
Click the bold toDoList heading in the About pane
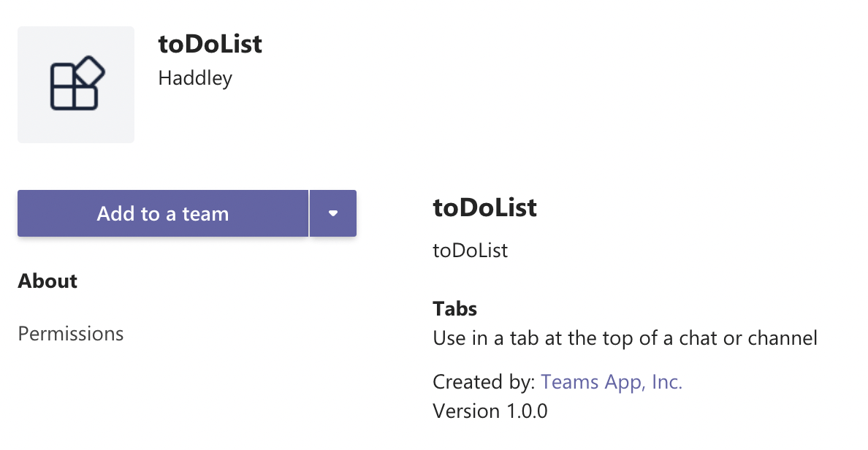point(485,208)
